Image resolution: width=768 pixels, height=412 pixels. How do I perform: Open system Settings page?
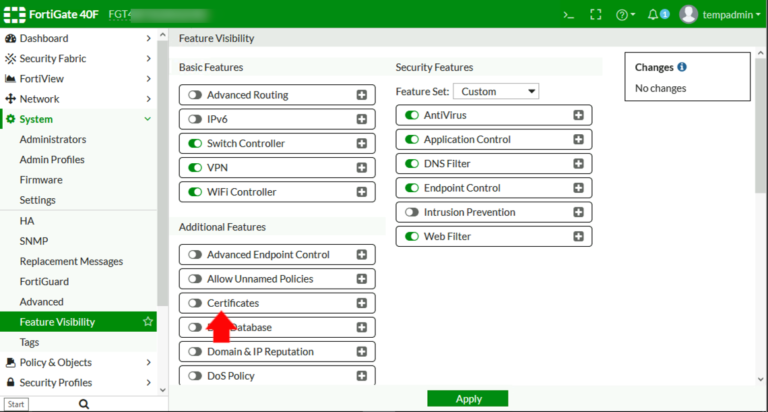tap(38, 200)
